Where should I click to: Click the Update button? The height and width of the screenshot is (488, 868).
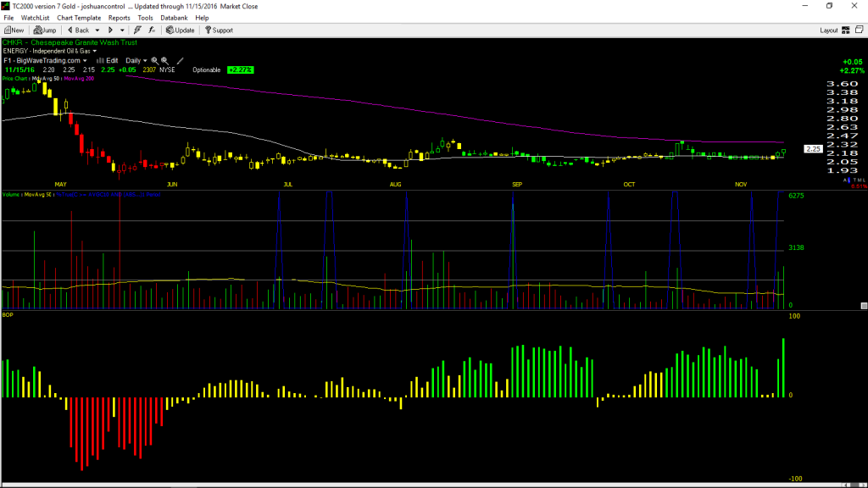tap(181, 30)
